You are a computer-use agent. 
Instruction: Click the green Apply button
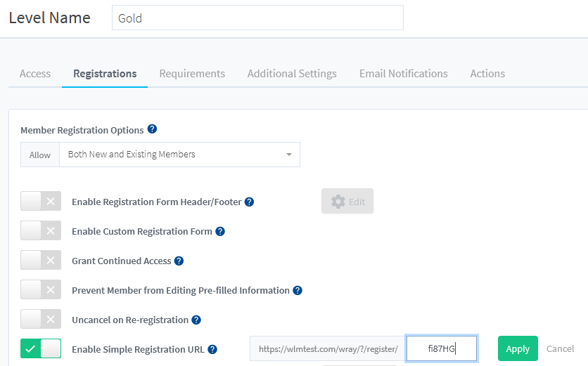pos(518,348)
